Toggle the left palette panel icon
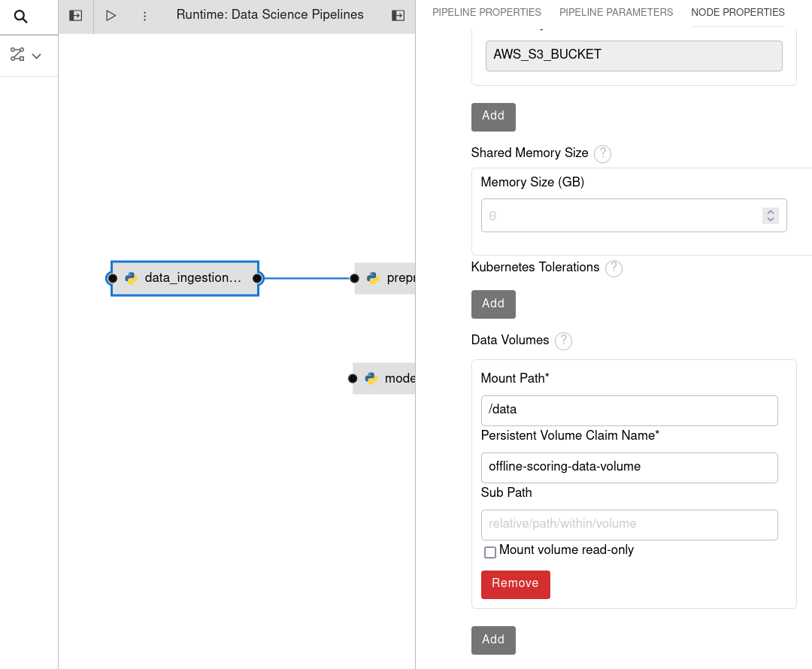Image resolution: width=812 pixels, height=669 pixels. [76, 16]
